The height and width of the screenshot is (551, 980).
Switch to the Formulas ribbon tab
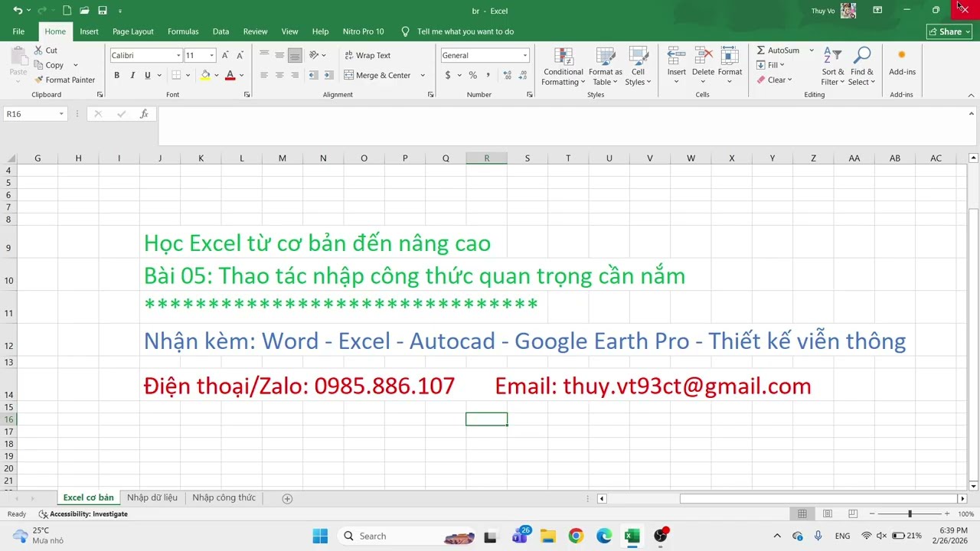[x=183, y=31]
